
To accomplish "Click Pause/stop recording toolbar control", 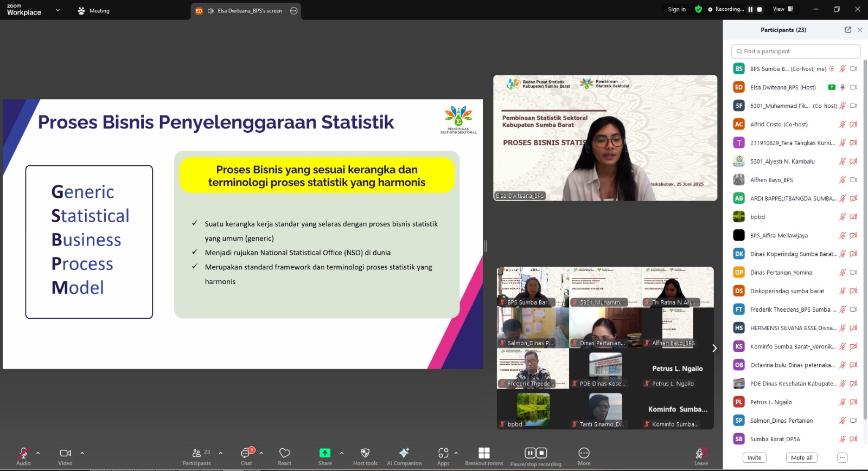I will (x=535, y=453).
